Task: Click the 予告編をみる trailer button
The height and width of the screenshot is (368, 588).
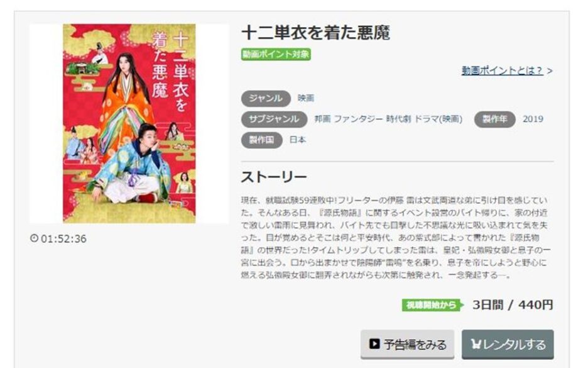Action: tap(407, 344)
